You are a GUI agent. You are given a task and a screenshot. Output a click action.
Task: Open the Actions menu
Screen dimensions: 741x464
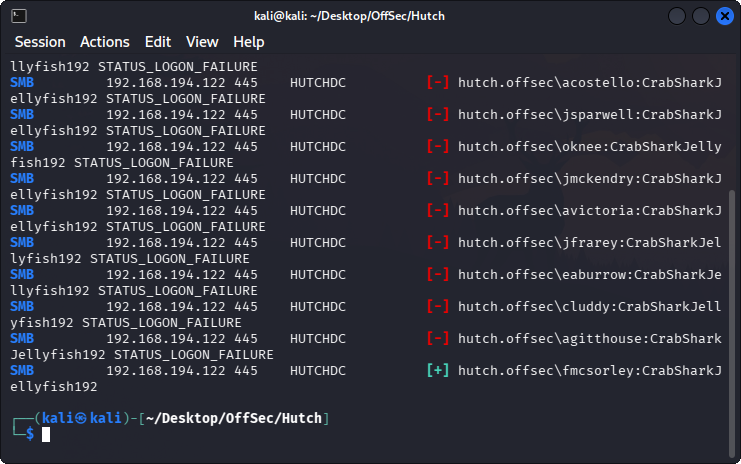(x=104, y=42)
